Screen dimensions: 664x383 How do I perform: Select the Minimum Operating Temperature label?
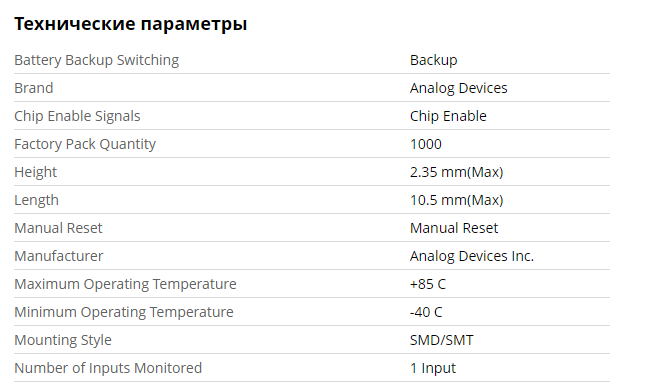click(x=124, y=312)
